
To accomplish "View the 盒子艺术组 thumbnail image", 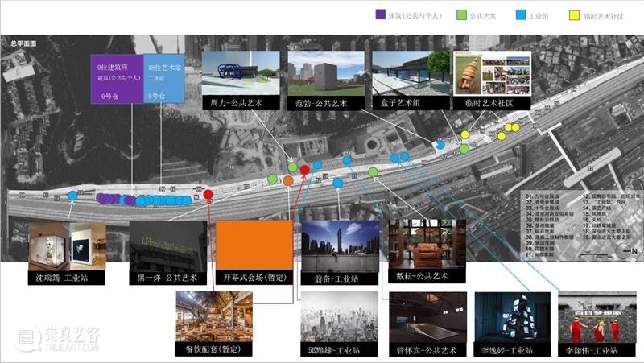I will [408, 73].
